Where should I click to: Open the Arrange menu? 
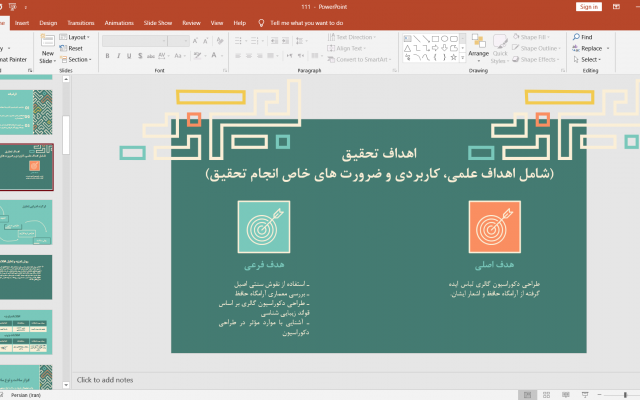478,49
